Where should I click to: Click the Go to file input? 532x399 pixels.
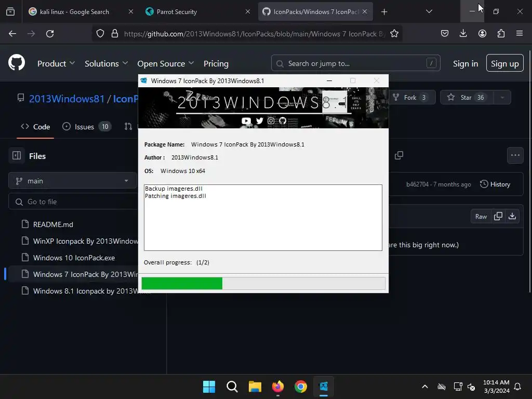click(73, 202)
